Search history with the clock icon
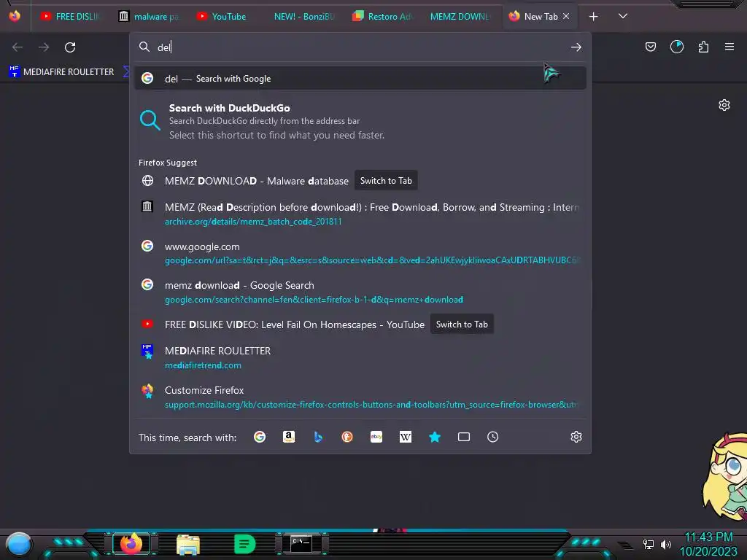Screen dimensions: 747x560 coord(493,437)
